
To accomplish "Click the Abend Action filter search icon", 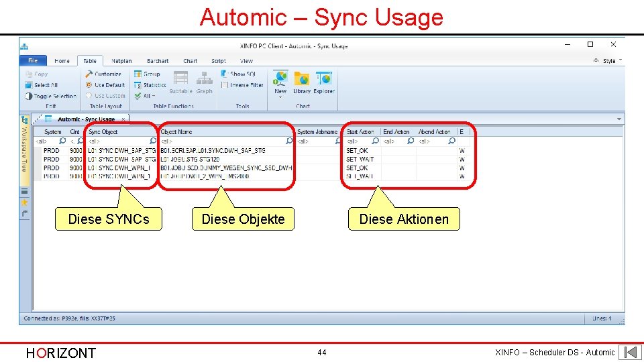I will point(451,141).
